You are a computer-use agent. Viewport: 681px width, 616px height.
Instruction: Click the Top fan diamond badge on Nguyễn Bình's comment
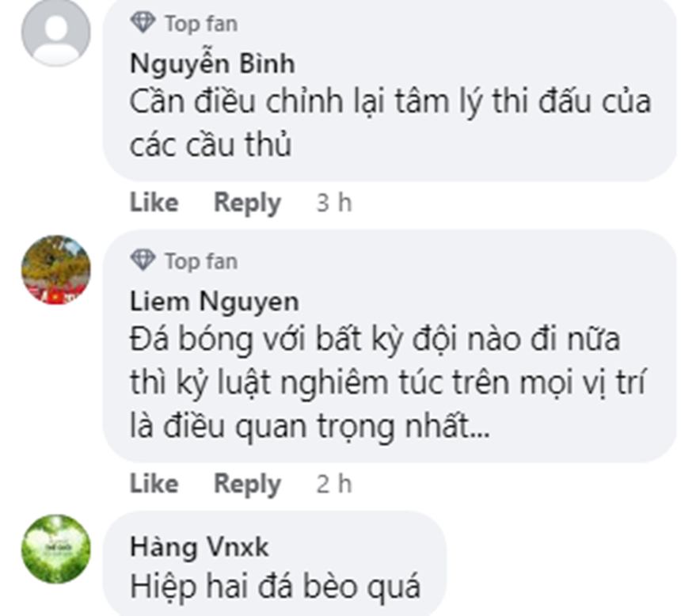[145, 23]
